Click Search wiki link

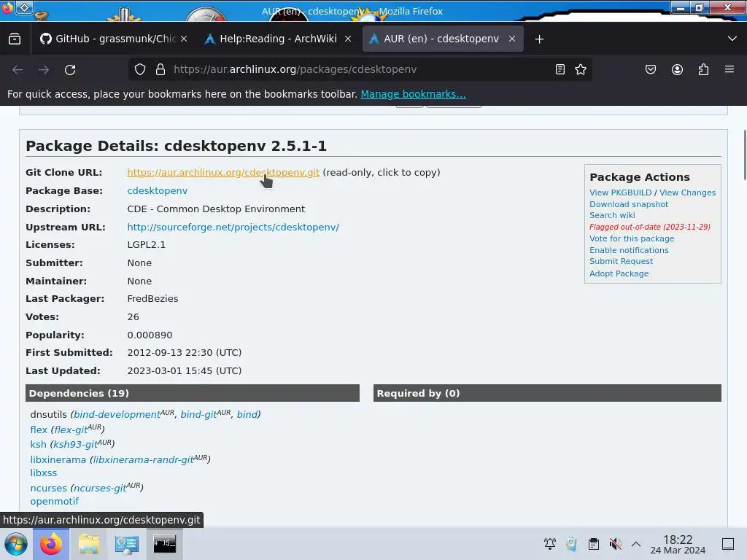pos(612,215)
